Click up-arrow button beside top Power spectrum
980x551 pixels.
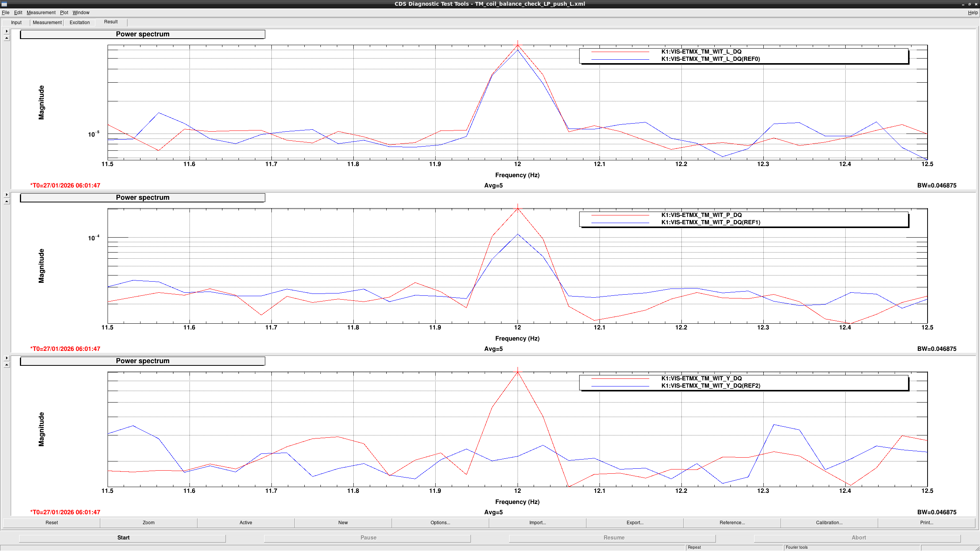(7, 38)
